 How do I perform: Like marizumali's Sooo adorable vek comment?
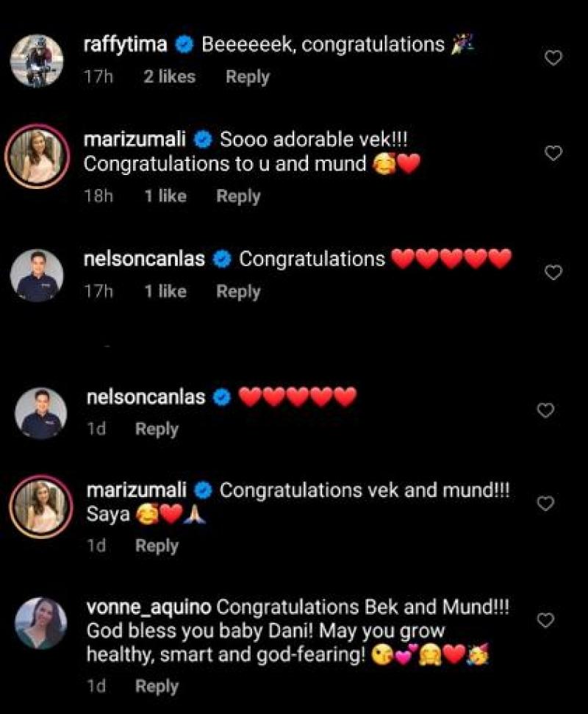(x=553, y=153)
